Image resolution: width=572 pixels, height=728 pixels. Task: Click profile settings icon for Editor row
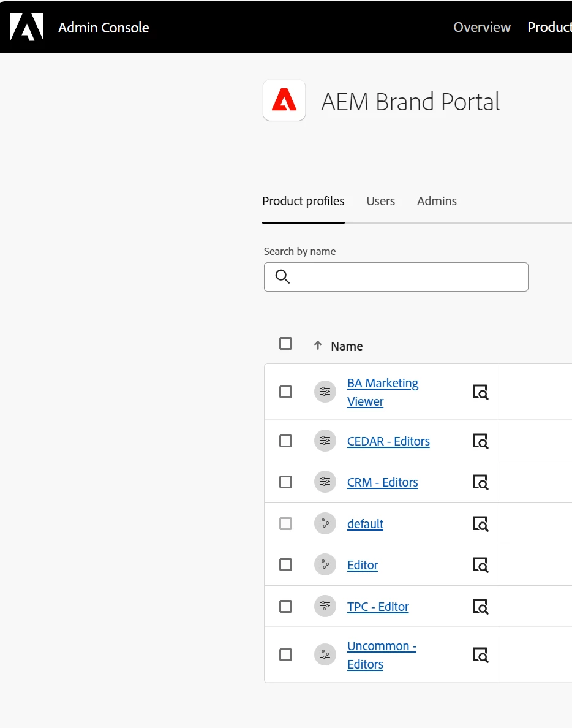[325, 564]
